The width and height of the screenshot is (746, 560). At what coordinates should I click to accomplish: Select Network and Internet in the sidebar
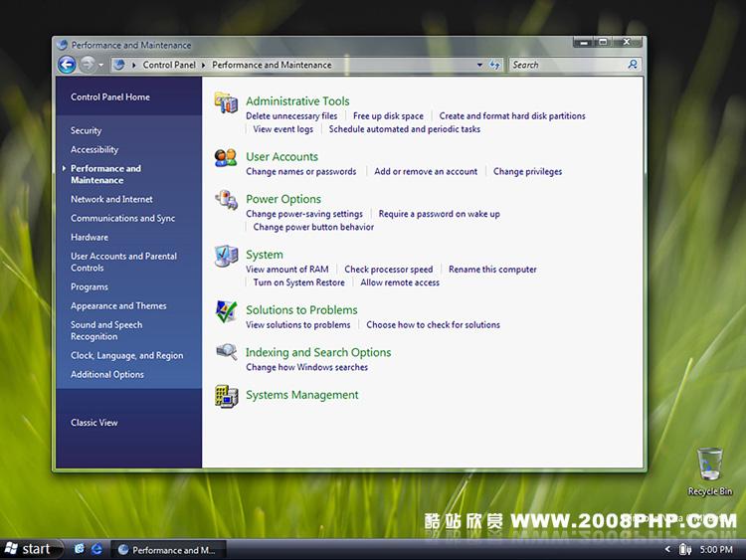point(111,199)
